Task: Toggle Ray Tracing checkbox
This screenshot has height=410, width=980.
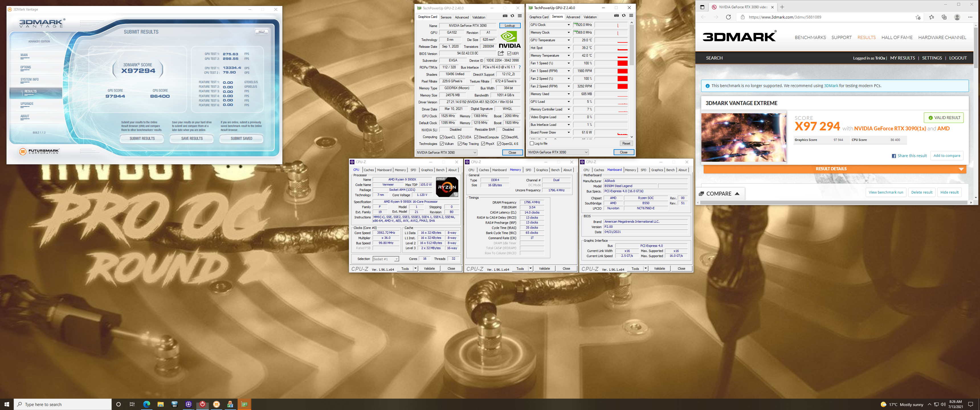Action: click(x=460, y=143)
